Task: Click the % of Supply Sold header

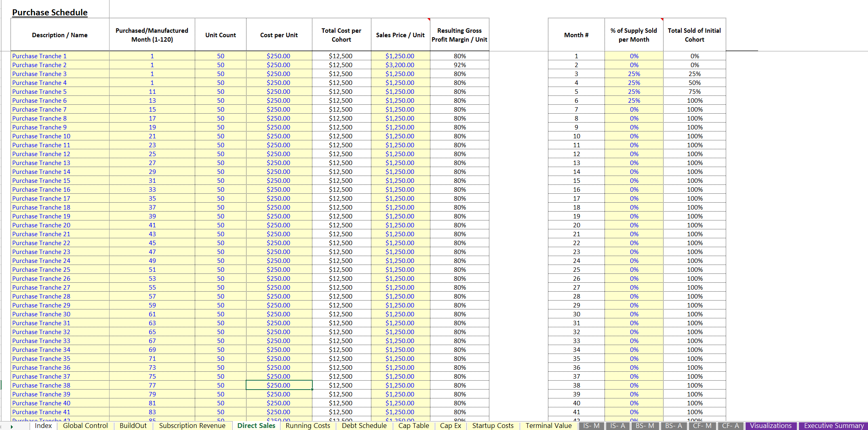Action: (634, 35)
